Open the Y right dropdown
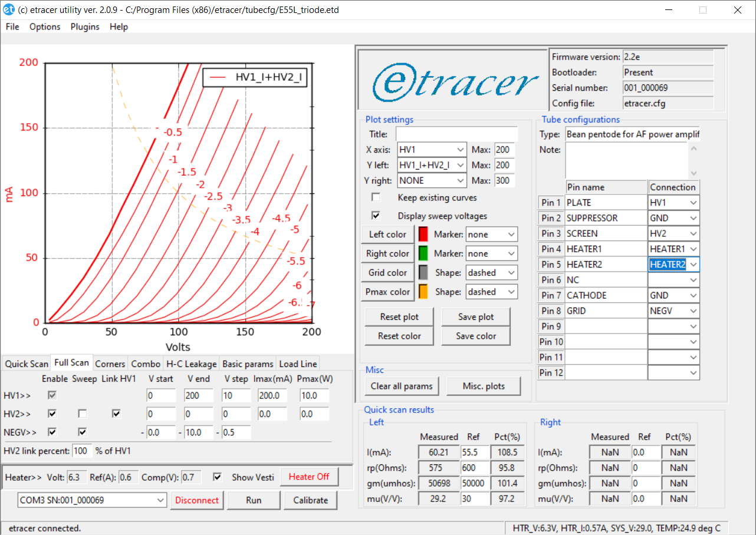Screen dimensions: 756x535 (432, 180)
